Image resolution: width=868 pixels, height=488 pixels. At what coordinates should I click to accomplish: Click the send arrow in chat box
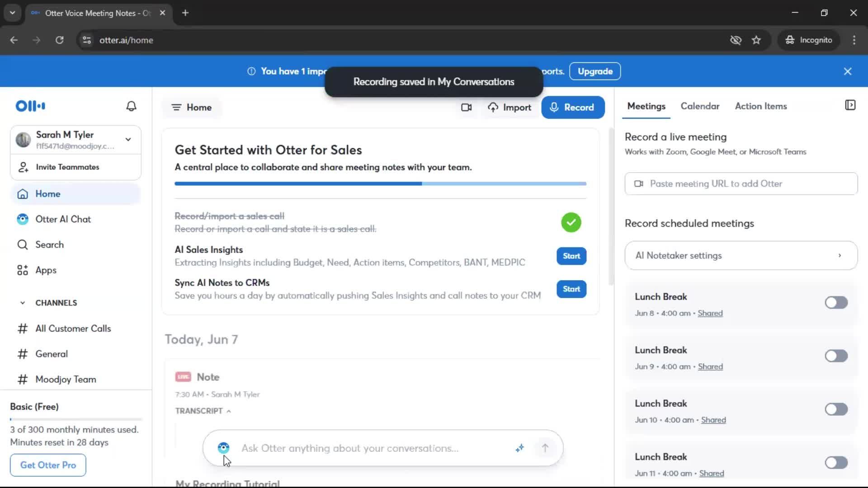(x=545, y=448)
